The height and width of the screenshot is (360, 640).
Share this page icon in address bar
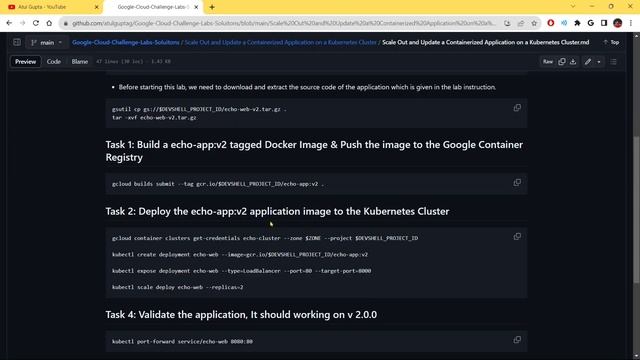point(521,23)
